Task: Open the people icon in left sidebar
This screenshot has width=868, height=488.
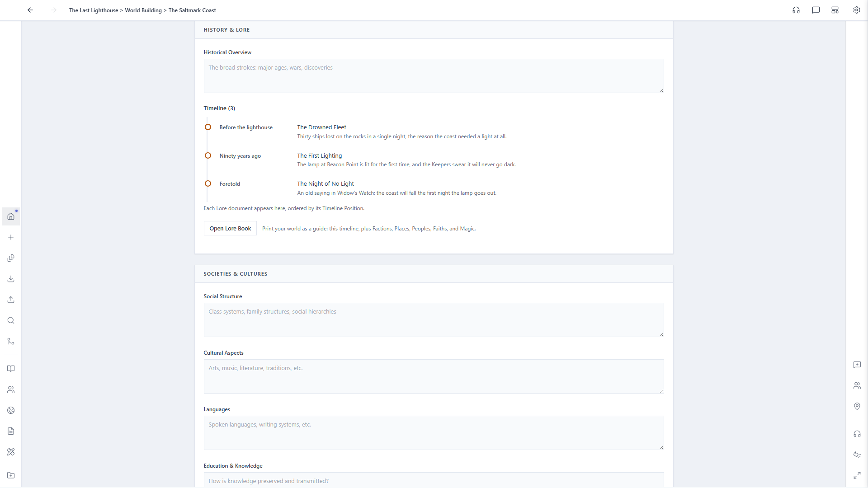Action: (x=11, y=389)
